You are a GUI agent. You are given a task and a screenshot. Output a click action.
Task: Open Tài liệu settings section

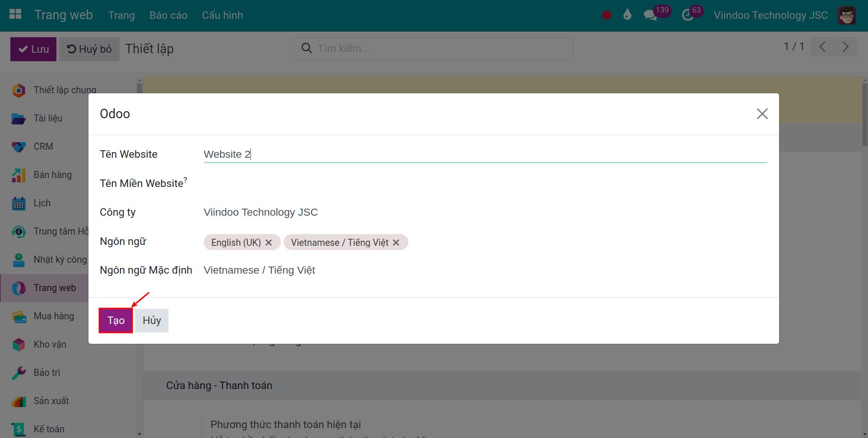(68, 118)
